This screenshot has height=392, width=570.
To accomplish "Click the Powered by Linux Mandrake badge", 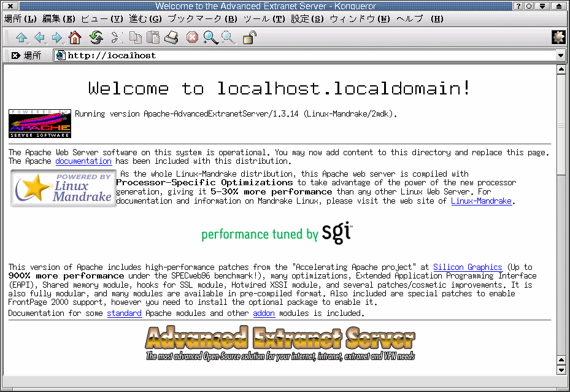I will coord(63,188).
